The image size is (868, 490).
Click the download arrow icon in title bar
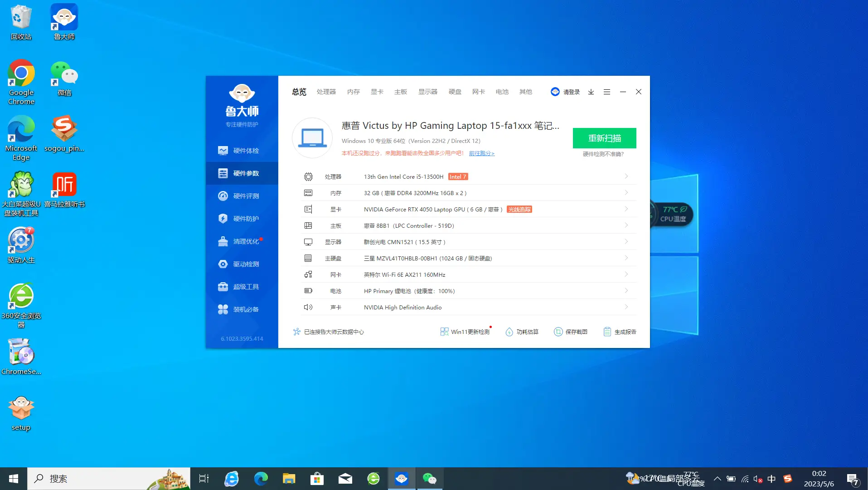coord(591,92)
